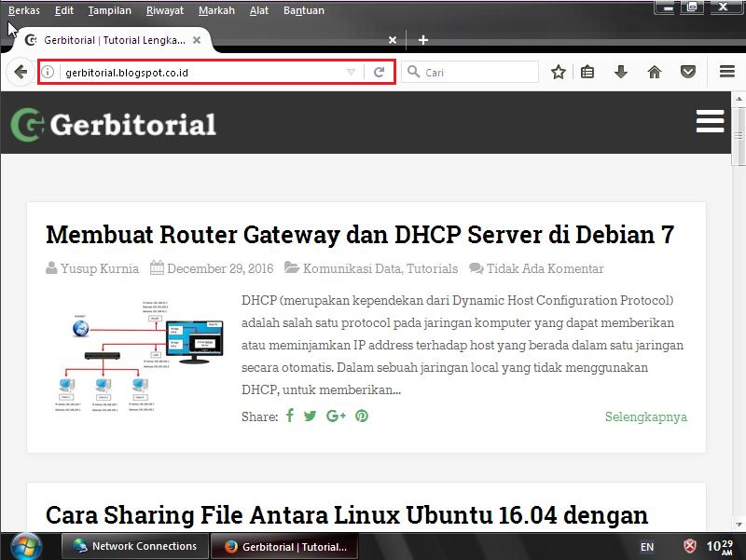746x560 pixels.
Task: Open address bar history dropdown arrow
Action: [x=352, y=73]
